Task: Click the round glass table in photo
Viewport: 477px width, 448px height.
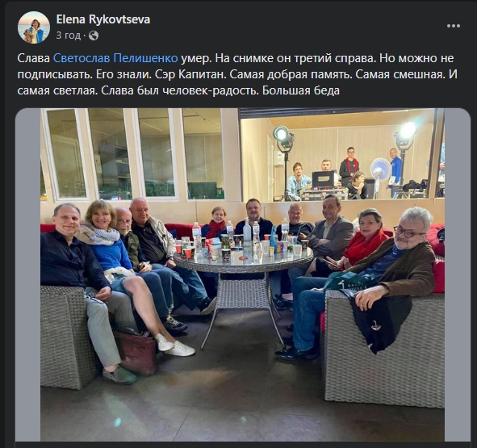Action: [244, 258]
